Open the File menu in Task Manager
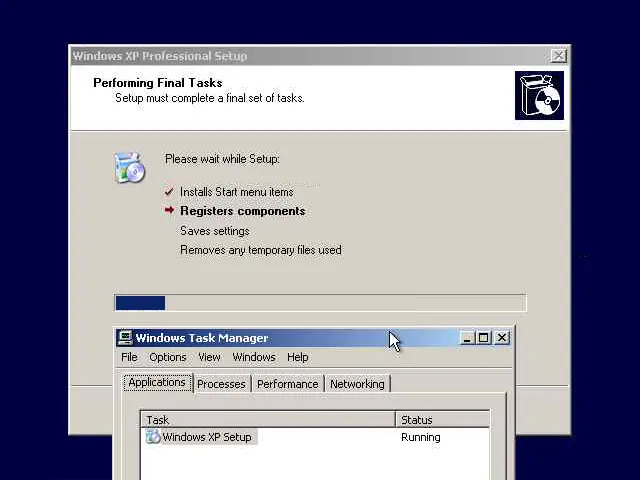Image resolution: width=640 pixels, height=480 pixels. tap(129, 357)
